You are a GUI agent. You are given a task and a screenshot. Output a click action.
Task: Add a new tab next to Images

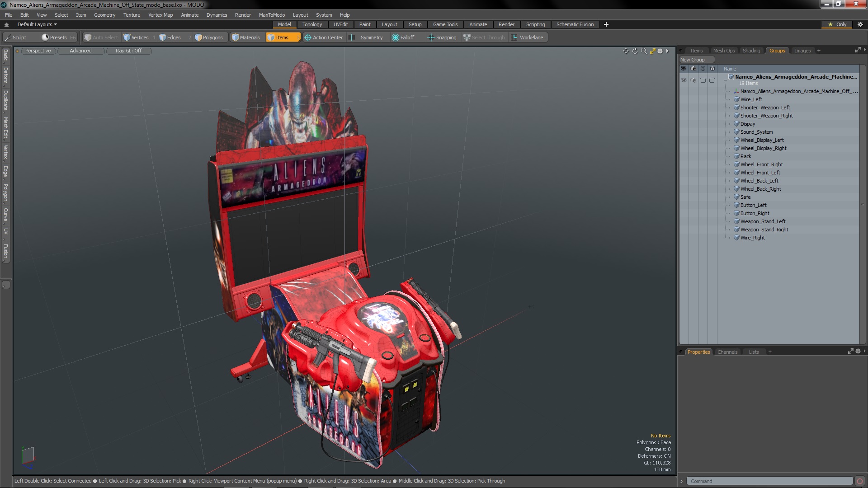pyautogui.click(x=819, y=51)
